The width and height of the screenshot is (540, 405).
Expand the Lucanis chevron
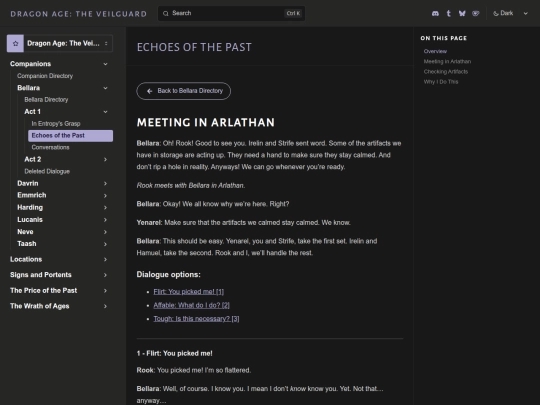105,220
